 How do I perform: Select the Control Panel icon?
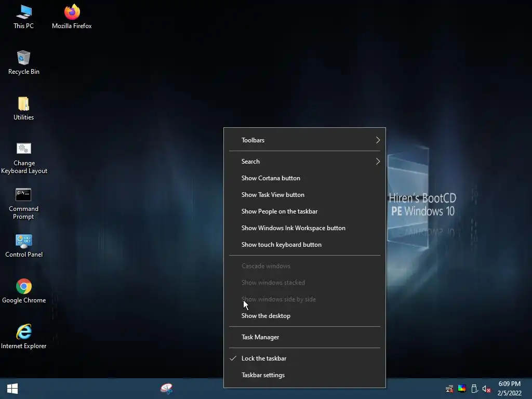click(24, 246)
